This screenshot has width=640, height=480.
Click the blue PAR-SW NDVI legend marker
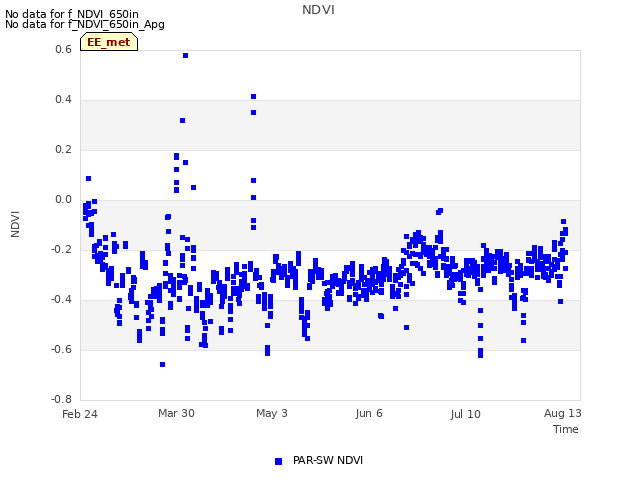(x=278, y=461)
